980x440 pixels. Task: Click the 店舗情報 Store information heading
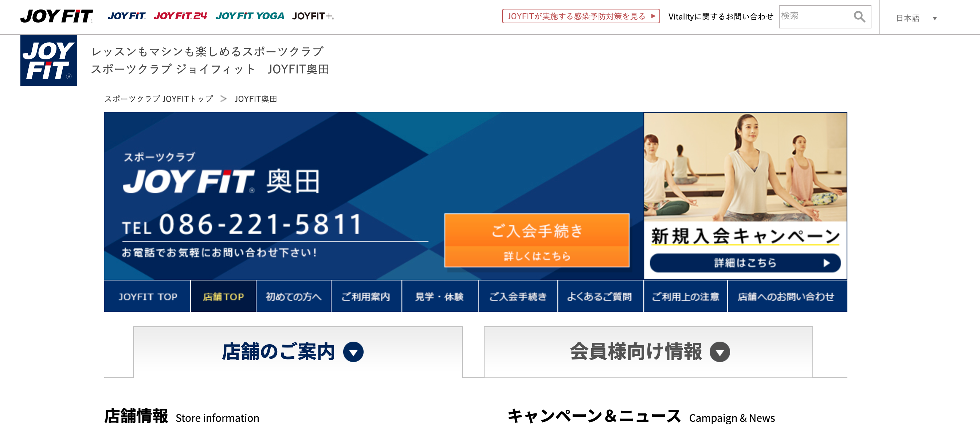point(182,416)
